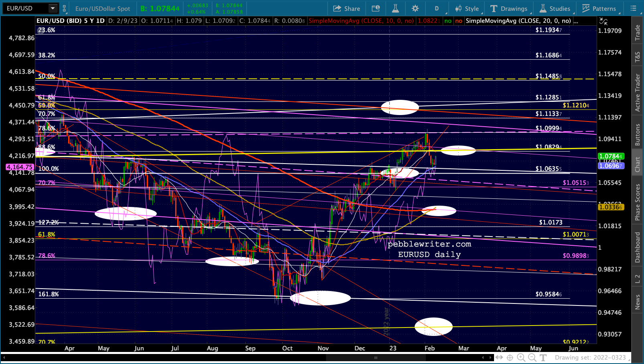This screenshot has width=644, height=364.
Task: Open the Buttons sidebar tab
Action: tap(637, 135)
